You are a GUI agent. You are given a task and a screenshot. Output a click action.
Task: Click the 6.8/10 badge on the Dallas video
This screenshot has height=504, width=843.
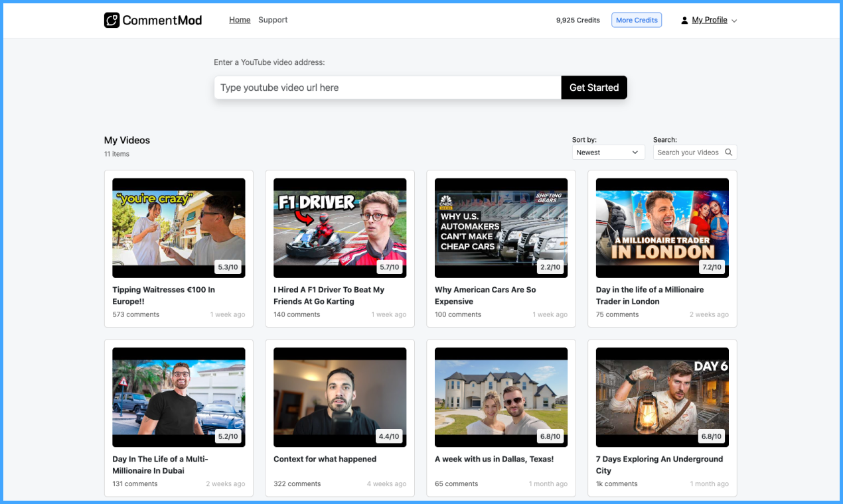pyautogui.click(x=550, y=436)
